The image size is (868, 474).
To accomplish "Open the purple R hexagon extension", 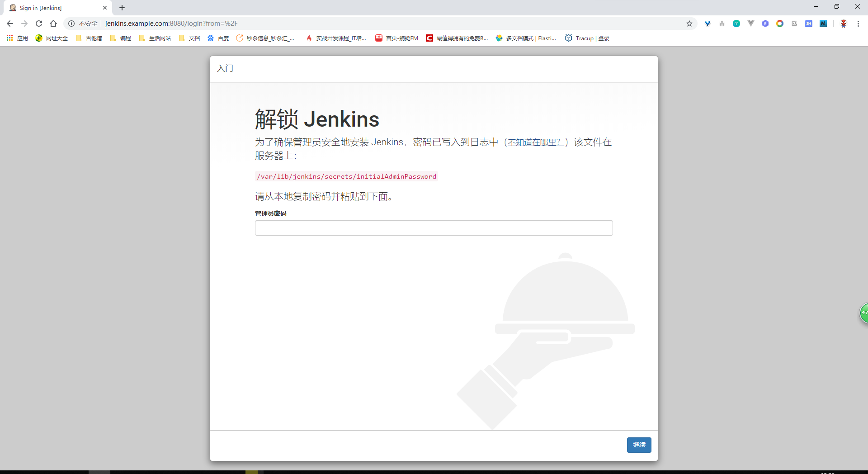I will 765,24.
